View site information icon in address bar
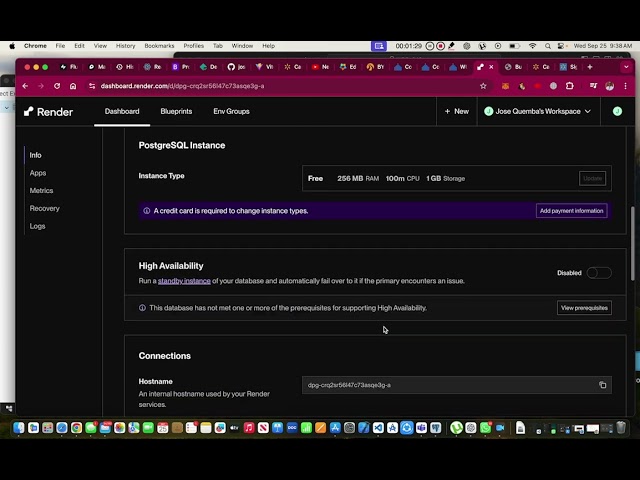640x480 pixels. tap(92, 86)
